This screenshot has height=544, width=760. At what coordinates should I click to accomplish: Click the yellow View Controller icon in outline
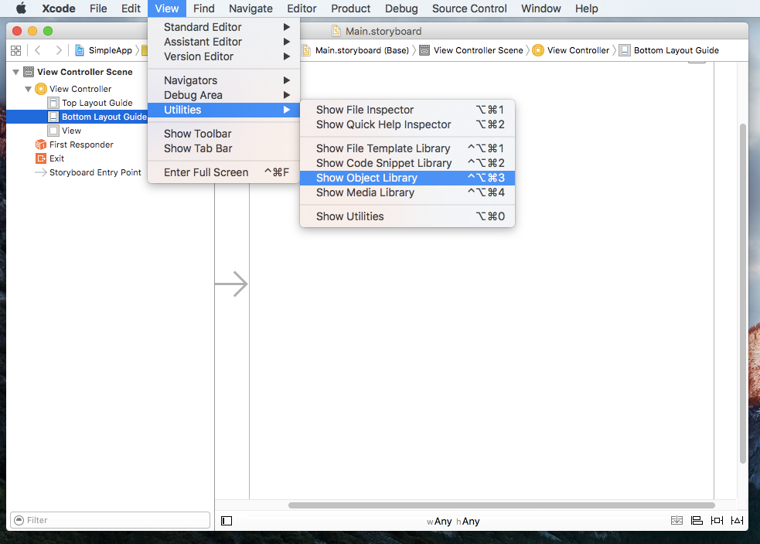(x=41, y=89)
